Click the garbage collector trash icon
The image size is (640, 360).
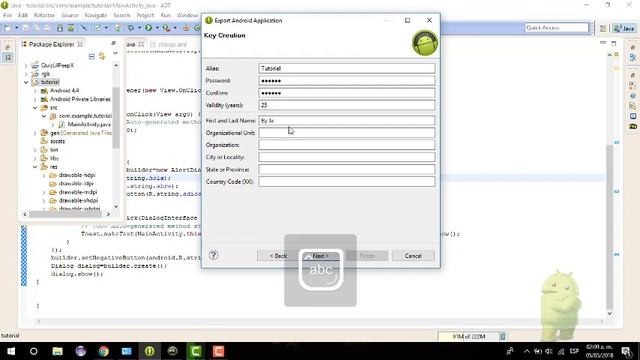click(503, 336)
